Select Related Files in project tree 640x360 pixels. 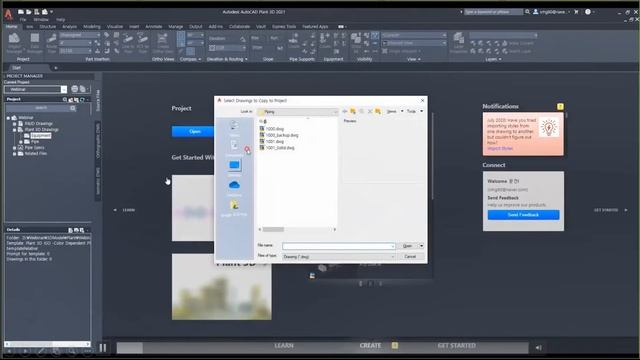36,154
